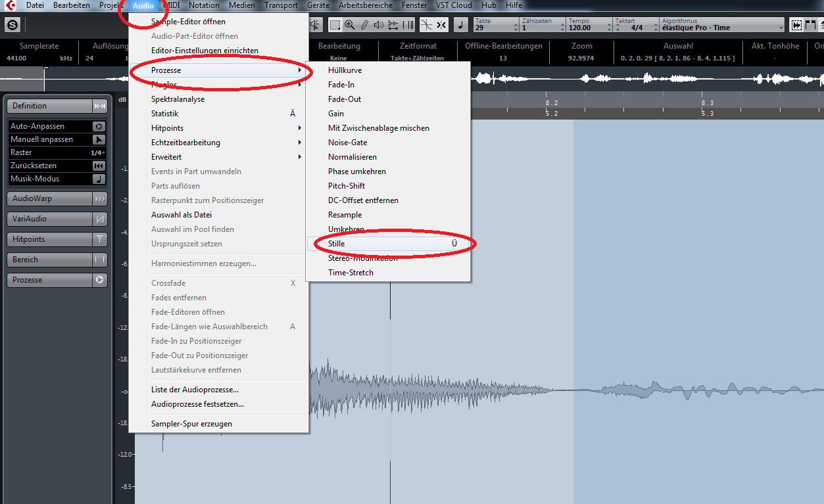This screenshot has height=504, width=824.
Task: Open the Algorithmus élastique Pro dropdown
Action: pyautogui.click(x=722, y=25)
